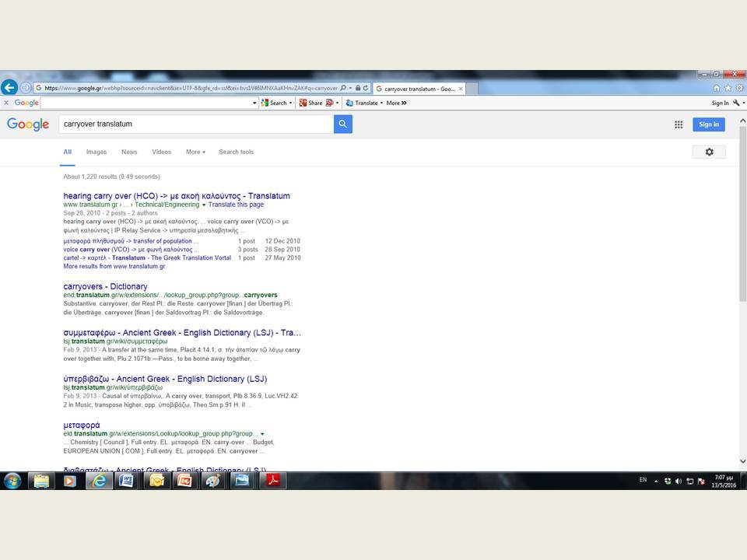Click the blue Sign in button
747x560 pixels.
[x=708, y=124]
